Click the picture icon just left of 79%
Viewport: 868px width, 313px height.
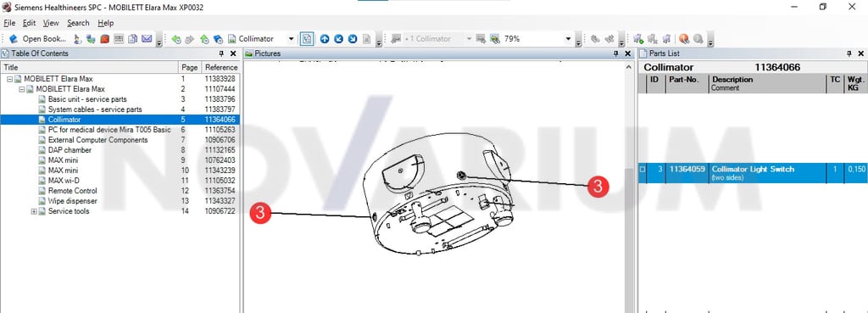click(x=495, y=39)
